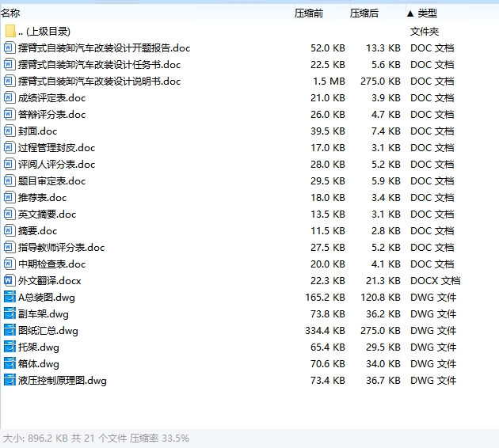Image resolution: width=499 pixels, height=448 pixels.
Task: Select the file name 副车架.dwg
Action: pos(44,314)
